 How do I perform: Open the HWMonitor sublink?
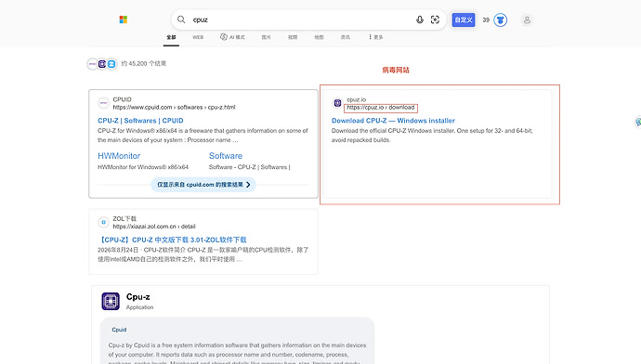[x=119, y=156]
